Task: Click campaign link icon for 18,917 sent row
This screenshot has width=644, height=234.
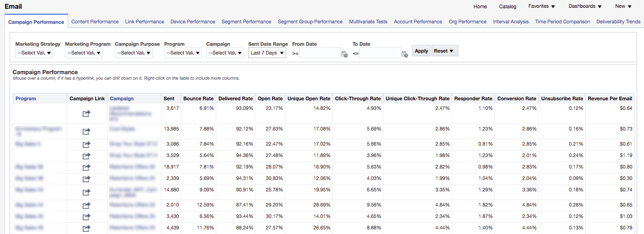Action: 86,168
